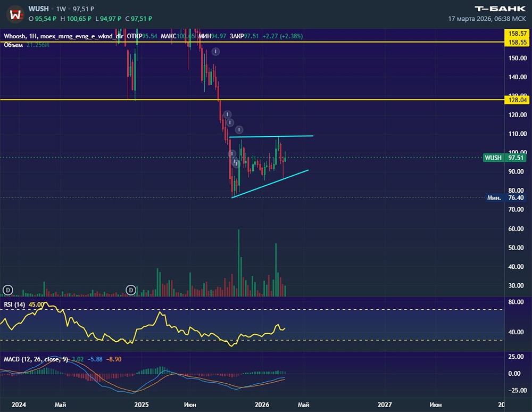Click the 2026 label on time axis
Image resolution: width=532 pixels, height=412 pixels.
pyautogui.click(x=262, y=405)
